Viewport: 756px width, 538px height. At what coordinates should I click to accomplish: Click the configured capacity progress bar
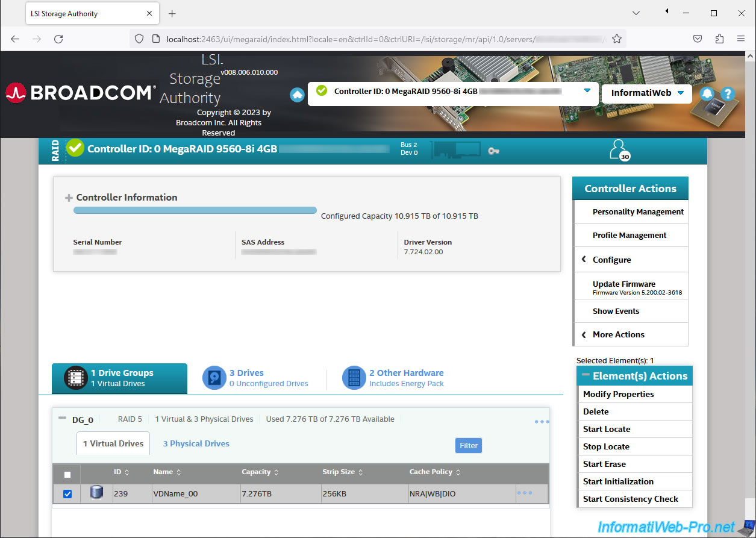coord(195,210)
